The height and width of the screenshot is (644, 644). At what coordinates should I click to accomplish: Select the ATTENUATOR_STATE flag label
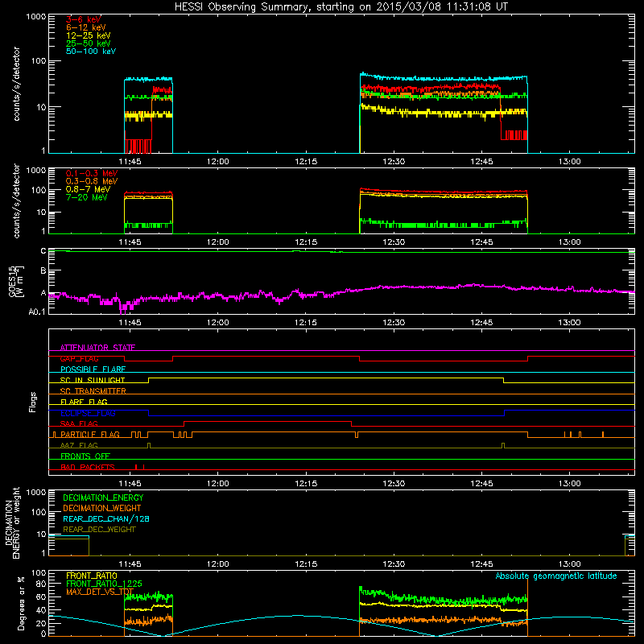pyautogui.click(x=97, y=348)
